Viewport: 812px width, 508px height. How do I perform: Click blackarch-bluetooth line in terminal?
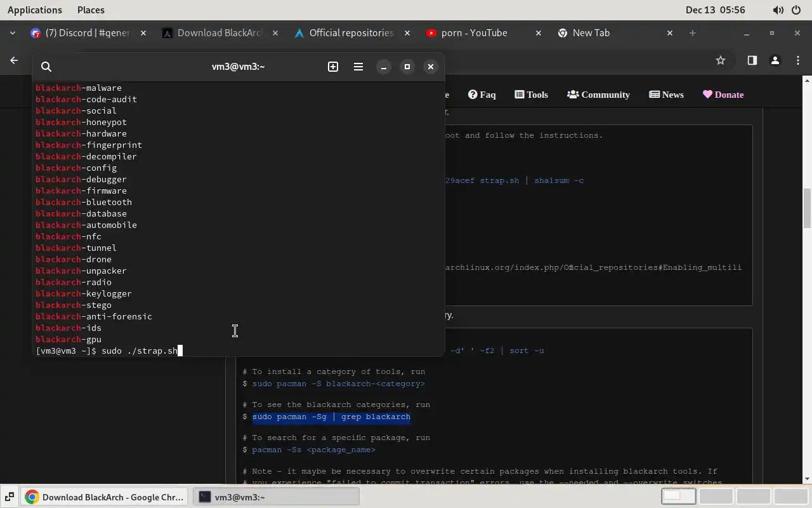pos(84,202)
